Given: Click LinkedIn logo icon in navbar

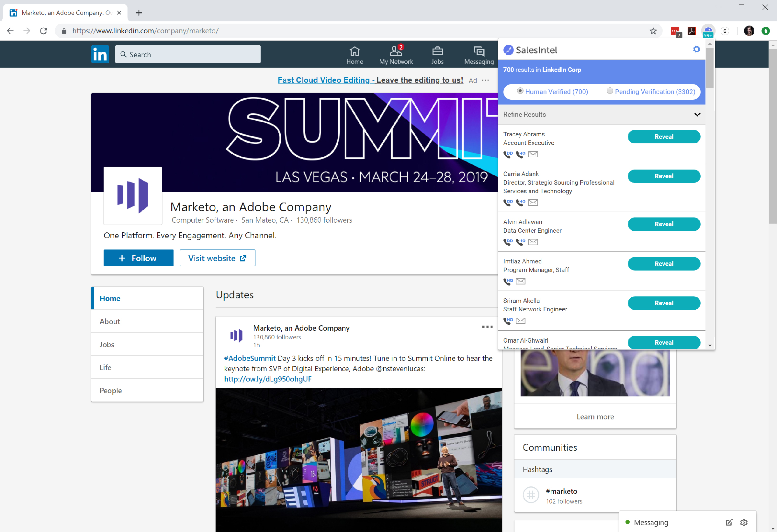Looking at the screenshot, I should 100,54.
